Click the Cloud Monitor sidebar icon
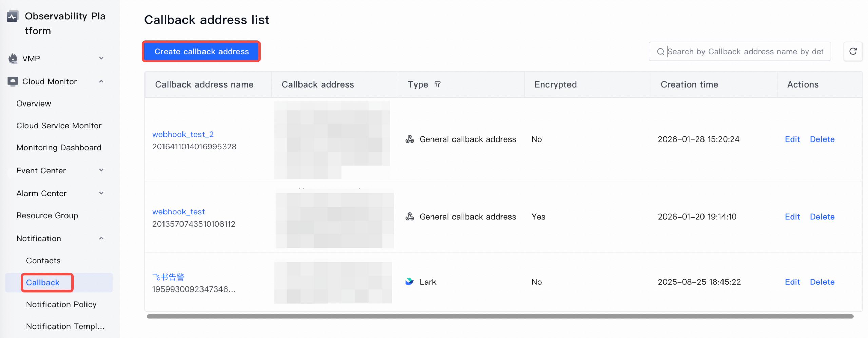The image size is (868, 338). click(13, 81)
